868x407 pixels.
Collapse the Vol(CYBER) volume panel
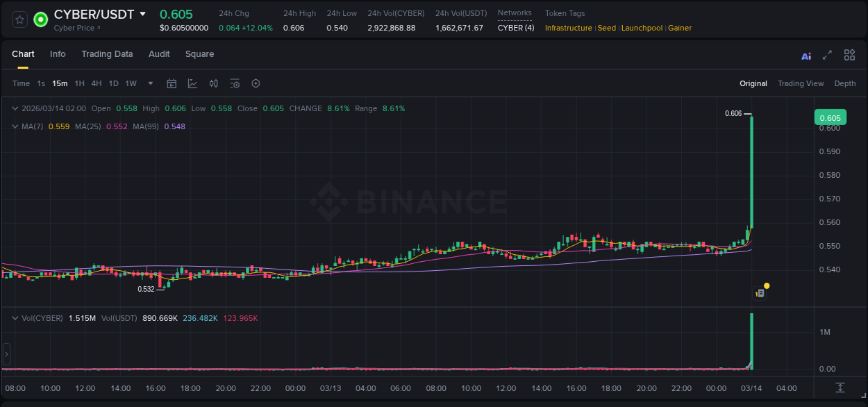pyautogui.click(x=15, y=318)
